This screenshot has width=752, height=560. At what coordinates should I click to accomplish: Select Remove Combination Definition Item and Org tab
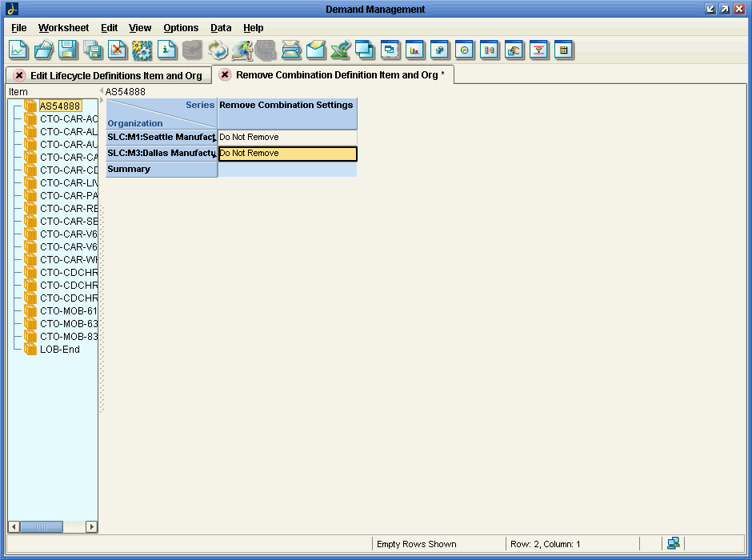pos(340,74)
